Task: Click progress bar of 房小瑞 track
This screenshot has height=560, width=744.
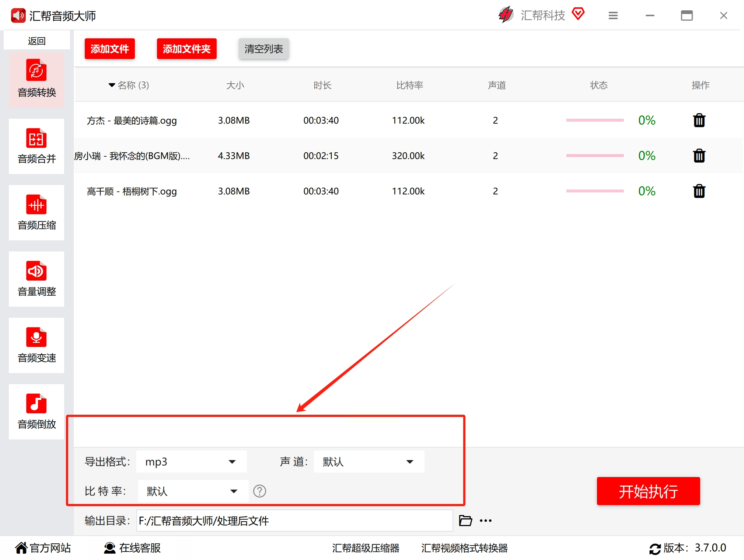Action: tap(594, 156)
